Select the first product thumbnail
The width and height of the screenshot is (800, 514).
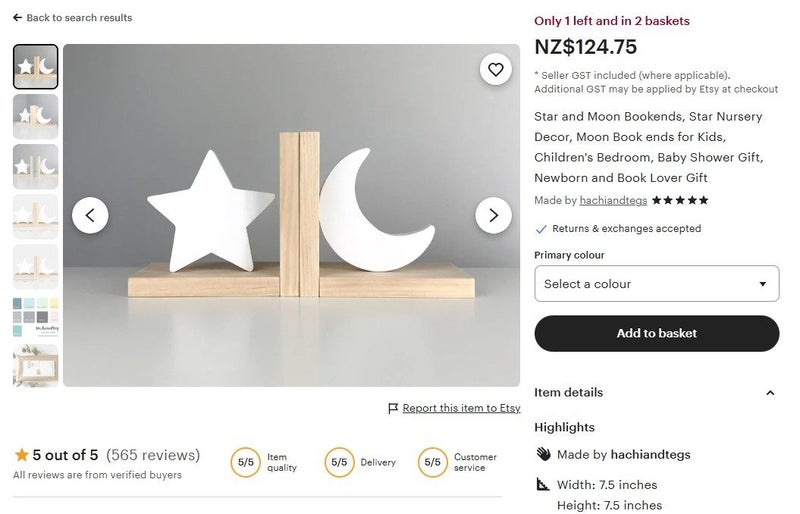35,67
